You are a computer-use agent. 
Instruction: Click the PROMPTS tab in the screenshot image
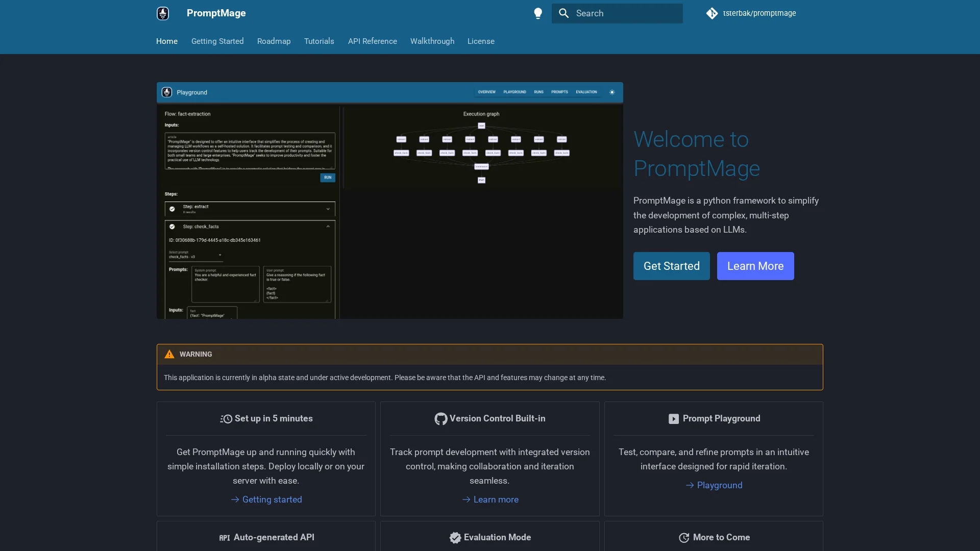[x=559, y=92]
